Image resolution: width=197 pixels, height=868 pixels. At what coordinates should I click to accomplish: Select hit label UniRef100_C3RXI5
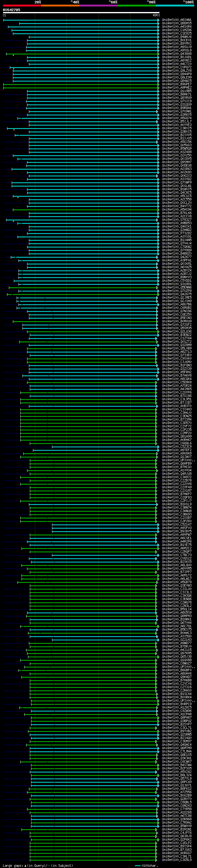[x=176, y=128]
